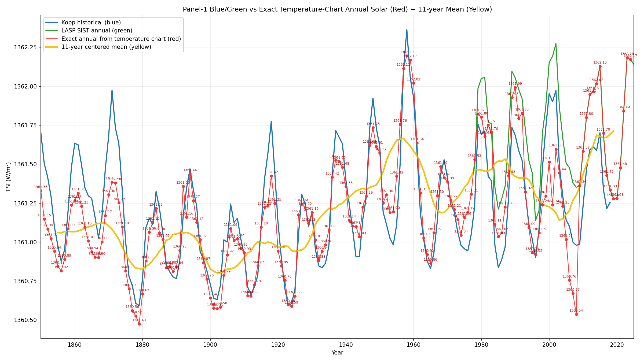Click the red data label "1361.49"
The height and width of the screenshot is (362, 644).
(x=441, y=163)
